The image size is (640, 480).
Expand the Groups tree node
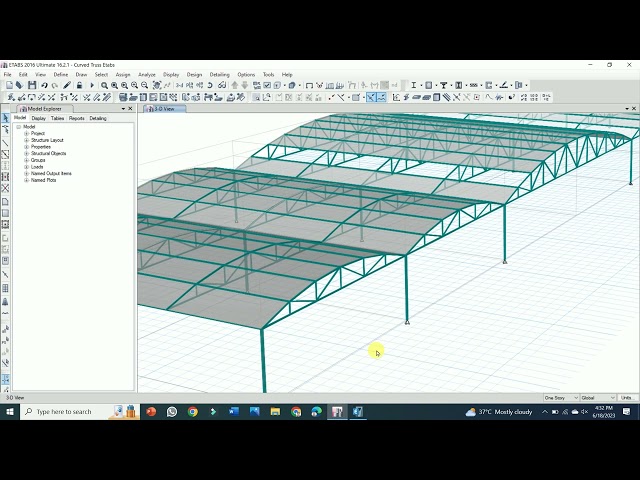point(27,160)
